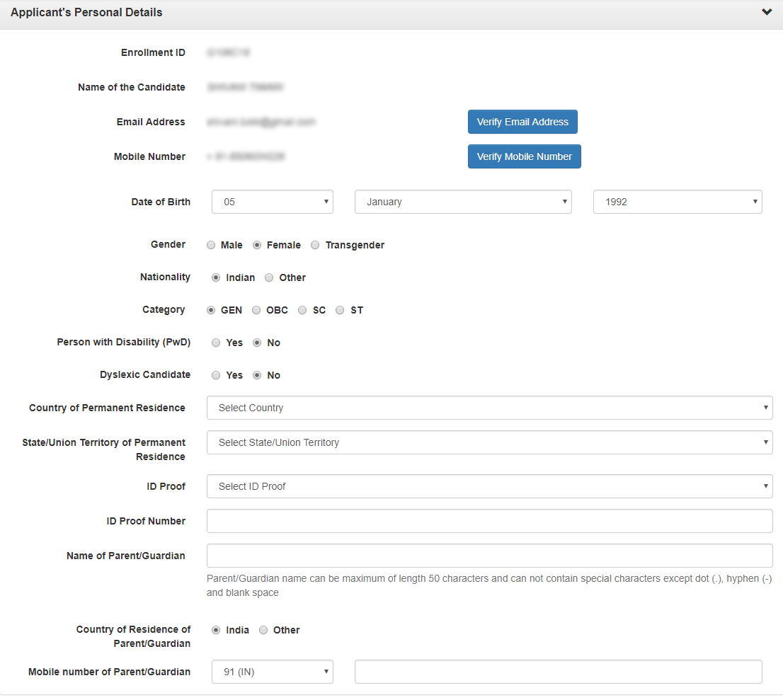Image resolution: width=783 pixels, height=700 pixels.
Task: Open the birth day dropdown showing 05
Action: coord(272,202)
